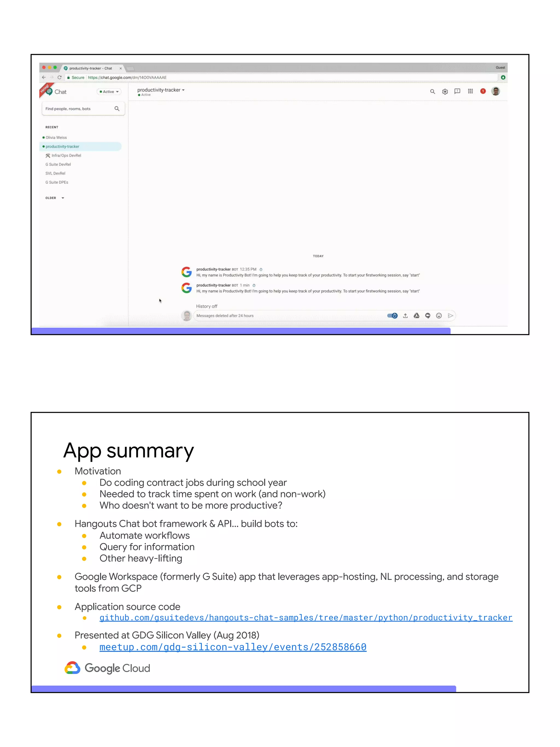Select productivity-tracker in recent list
The height and width of the screenshot is (747, 560).
(x=80, y=147)
